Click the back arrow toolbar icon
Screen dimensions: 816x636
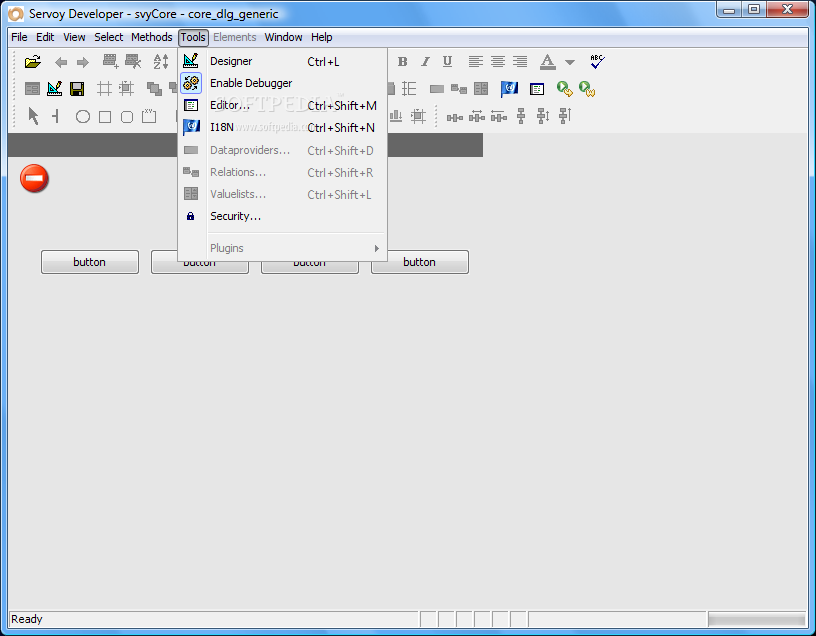[x=61, y=62]
